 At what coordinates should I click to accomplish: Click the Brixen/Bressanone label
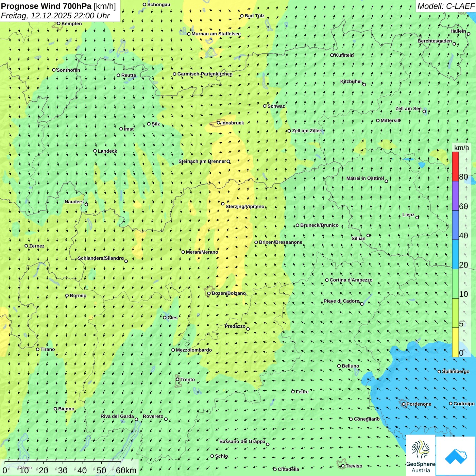280,242
